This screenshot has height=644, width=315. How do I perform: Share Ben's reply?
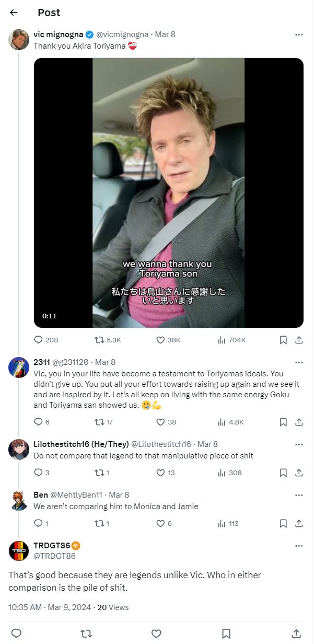click(299, 523)
